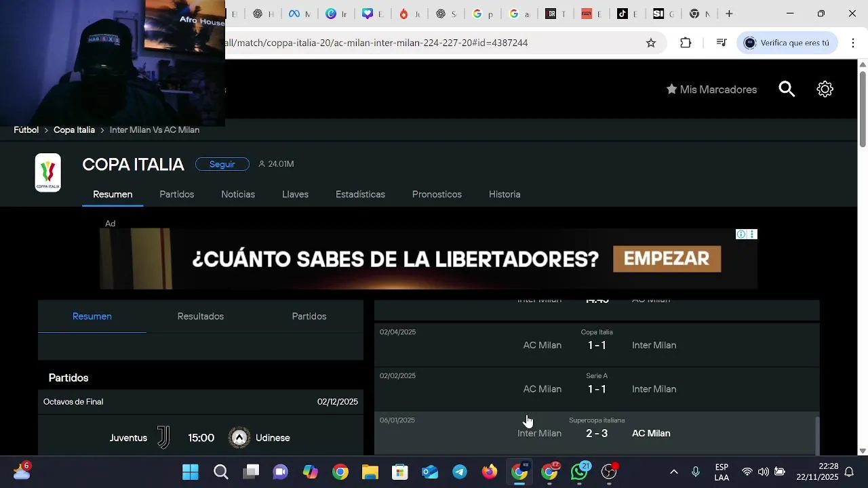Click the Octavos de Final heading
This screenshot has height=488, width=868.
73,402
